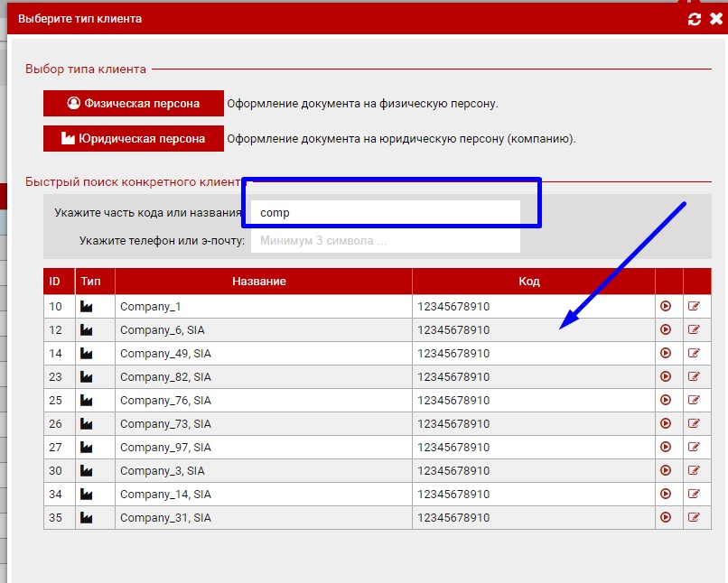Click the phone or e-mail search field
This screenshot has width=728, height=583.
(x=386, y=241)
